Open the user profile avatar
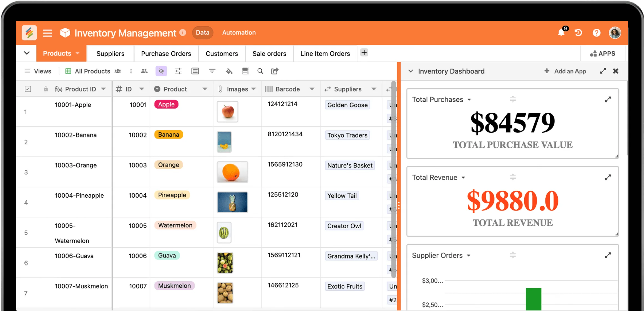The height and width of the screenshot is (311, 644). (615, 33)
